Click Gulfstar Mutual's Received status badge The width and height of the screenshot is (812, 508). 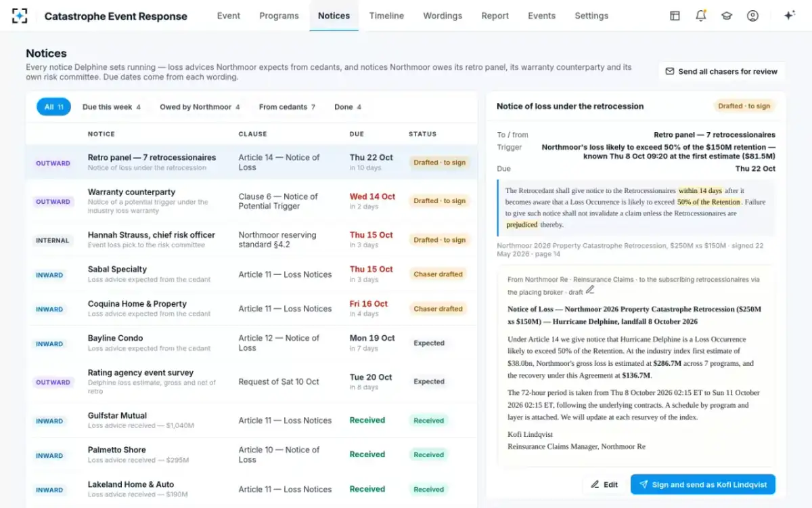(429, 421)
